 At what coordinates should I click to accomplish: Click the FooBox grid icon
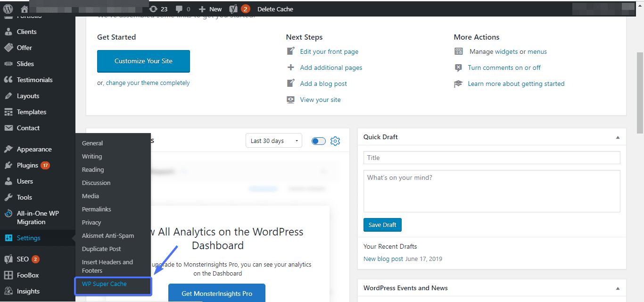coord(8,275)
